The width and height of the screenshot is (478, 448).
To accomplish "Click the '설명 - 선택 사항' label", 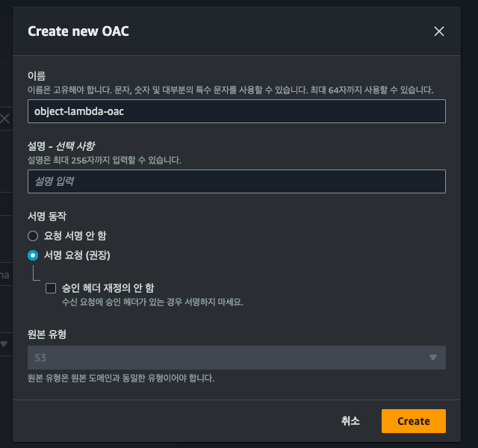I will point(61,146).
